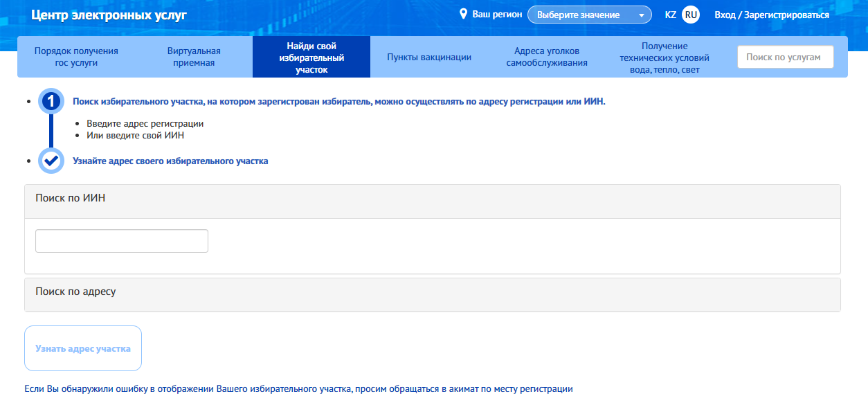
Task: Click the location pin icon near Ваш регион
Action: click(x=464, y=15)
